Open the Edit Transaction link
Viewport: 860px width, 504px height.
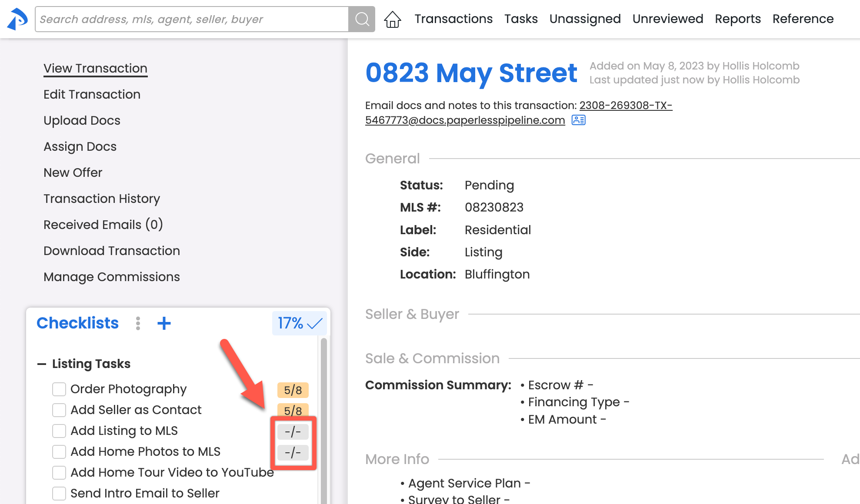pyautogui.click(x=92, y=94)
